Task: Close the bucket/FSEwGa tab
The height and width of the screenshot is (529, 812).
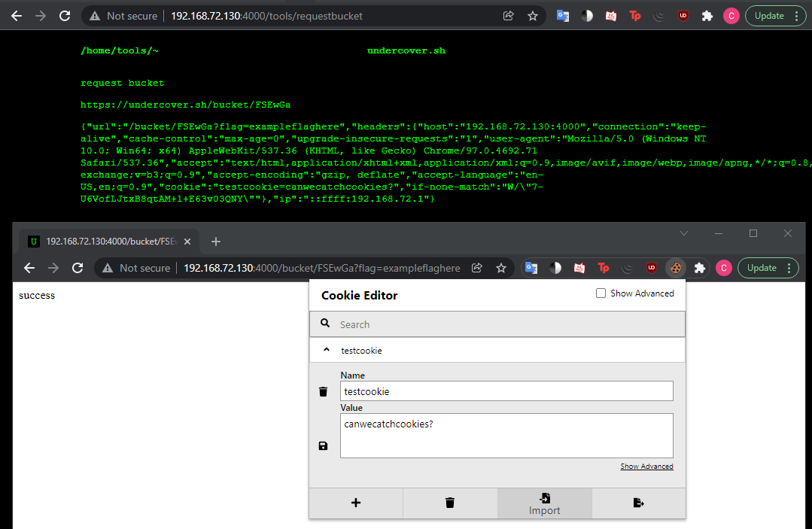Action: [x=187, y=242]
